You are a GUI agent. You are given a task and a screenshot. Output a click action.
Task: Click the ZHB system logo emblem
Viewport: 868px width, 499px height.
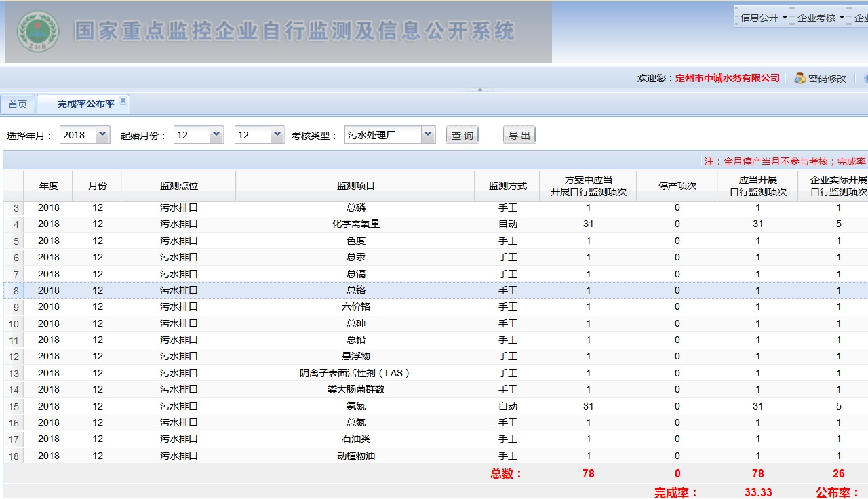click(x=38, y=32)
